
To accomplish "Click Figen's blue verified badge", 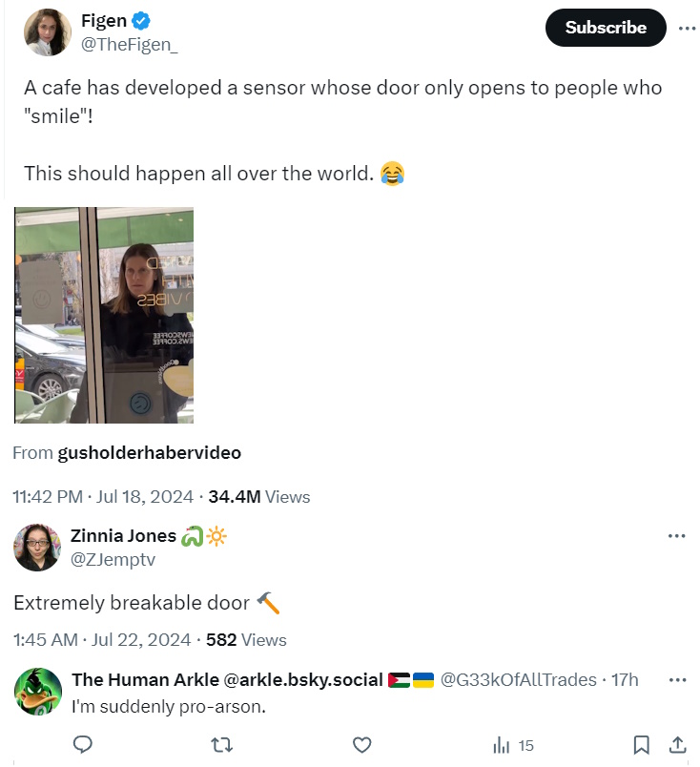I will [x=137, y=21].
